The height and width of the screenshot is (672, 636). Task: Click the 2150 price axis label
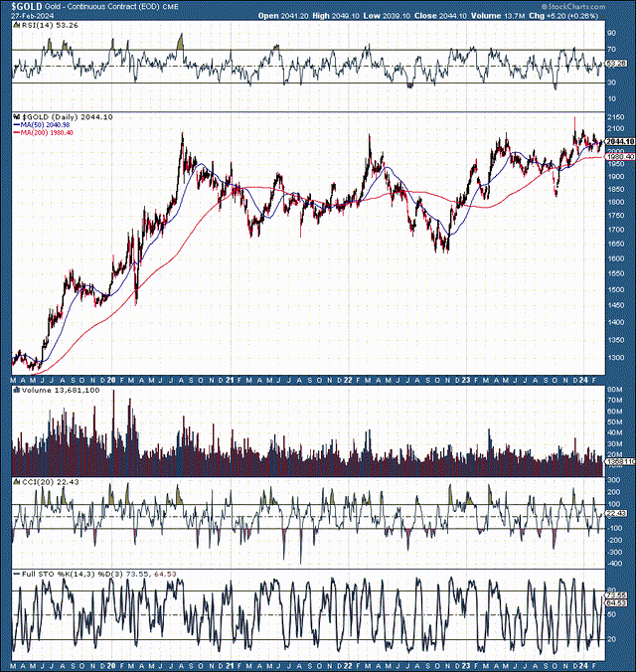pos(615,117)
